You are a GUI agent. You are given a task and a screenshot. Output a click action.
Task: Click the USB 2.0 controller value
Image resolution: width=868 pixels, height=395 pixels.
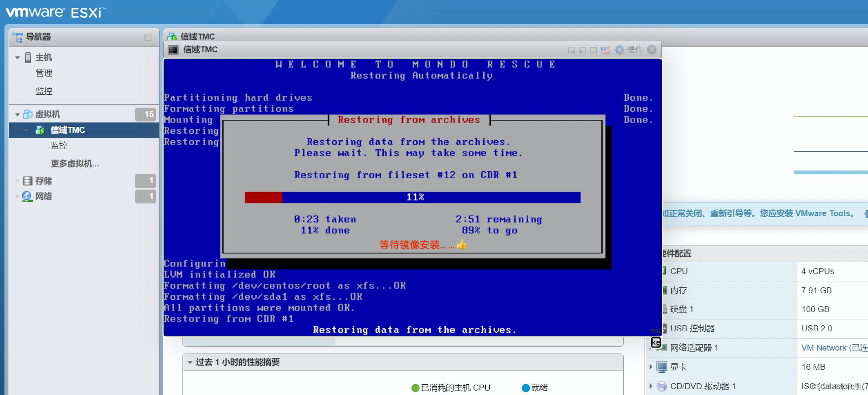(x=817, y=328)
